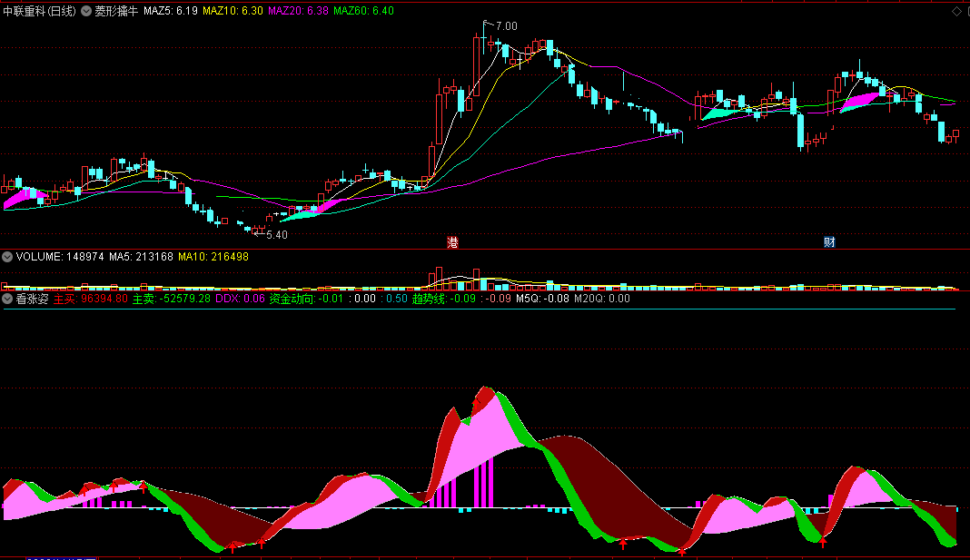Click the VOLUME: 148974 label
The width and height of the screenshot is (970, 560).
60,257
